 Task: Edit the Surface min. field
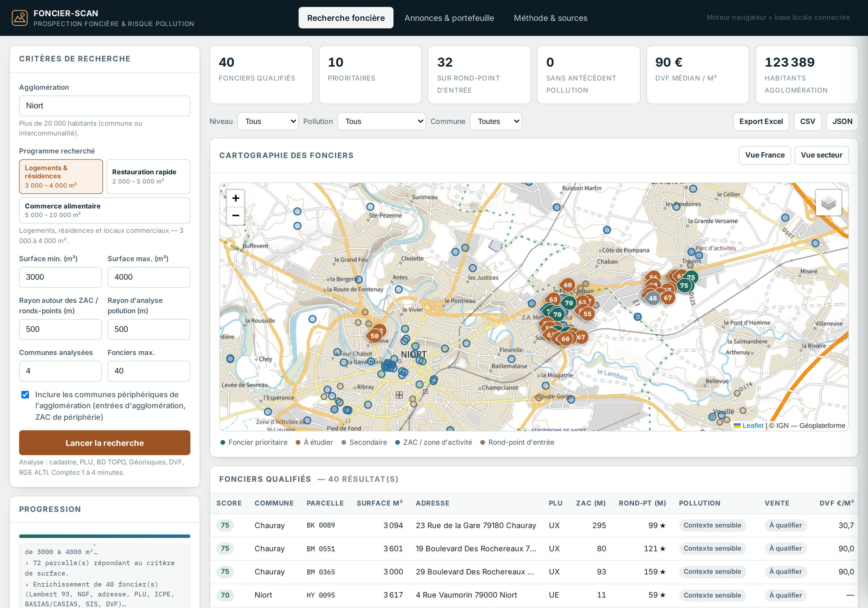coord(60,277)
